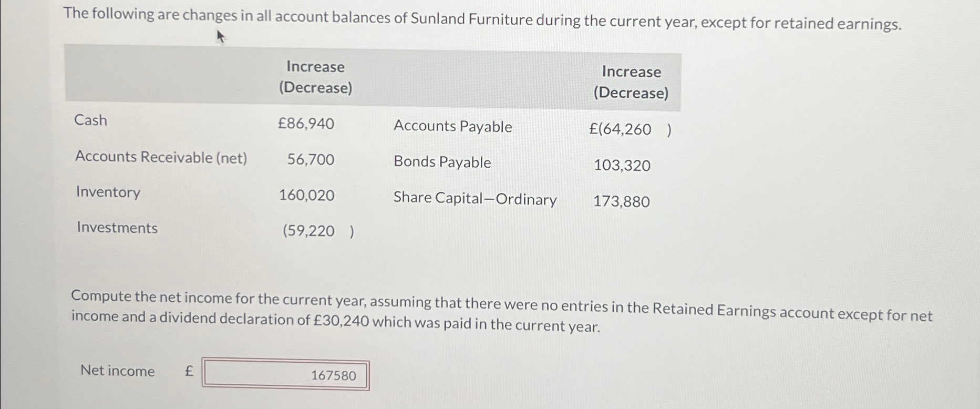Click inside the Net income input field
Screen dimensions: 980x409
pos(285,374)
